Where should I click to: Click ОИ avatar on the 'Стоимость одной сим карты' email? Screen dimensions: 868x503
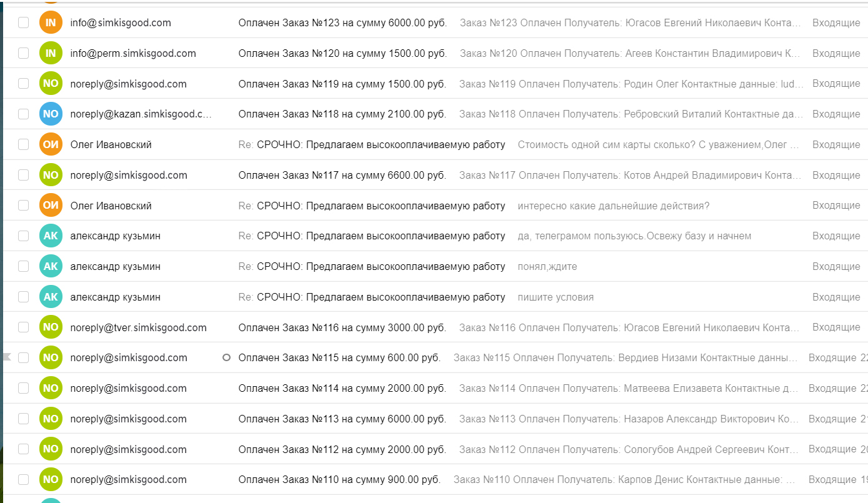(x=51, y=145)
